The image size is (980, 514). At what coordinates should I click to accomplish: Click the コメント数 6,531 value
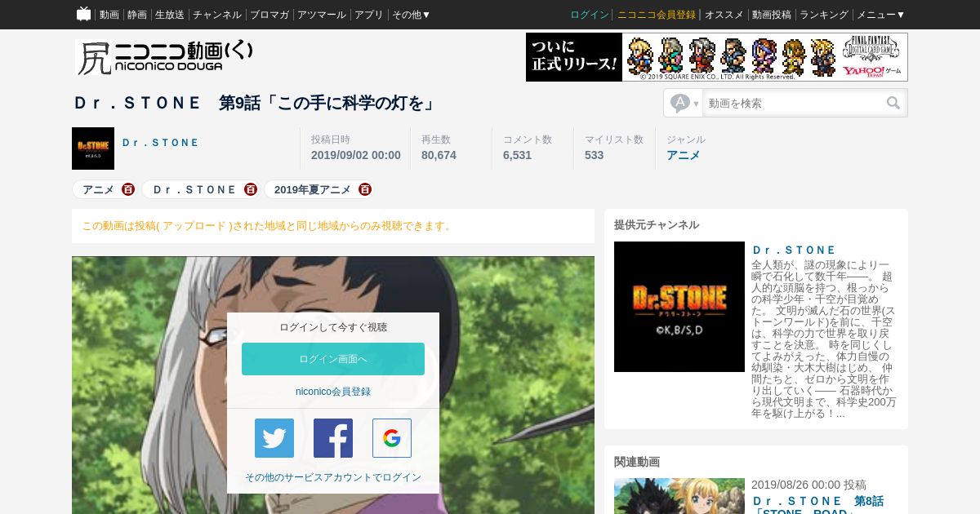tap(517, 155)
